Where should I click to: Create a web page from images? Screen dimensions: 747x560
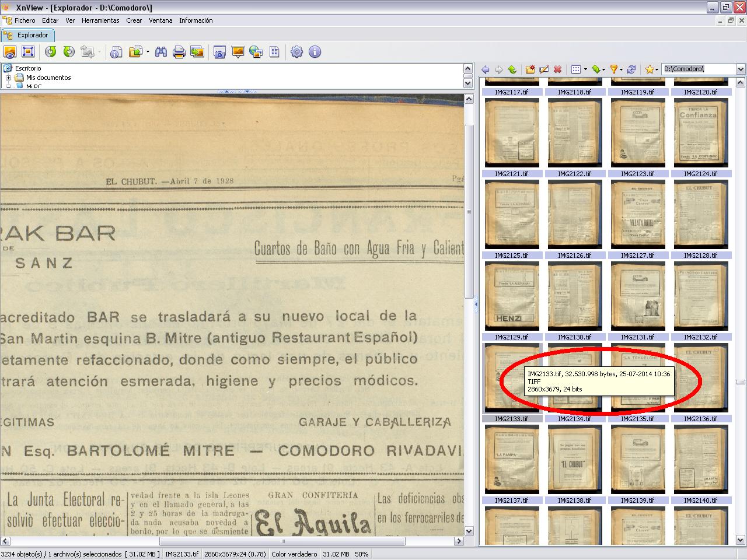(256, 52)
